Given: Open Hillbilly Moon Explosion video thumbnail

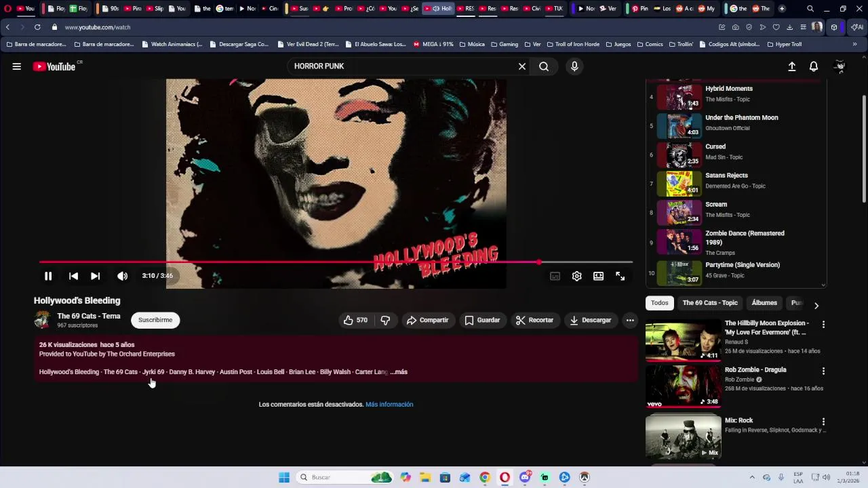Looking at the screenshot, I should click(683, 341).
